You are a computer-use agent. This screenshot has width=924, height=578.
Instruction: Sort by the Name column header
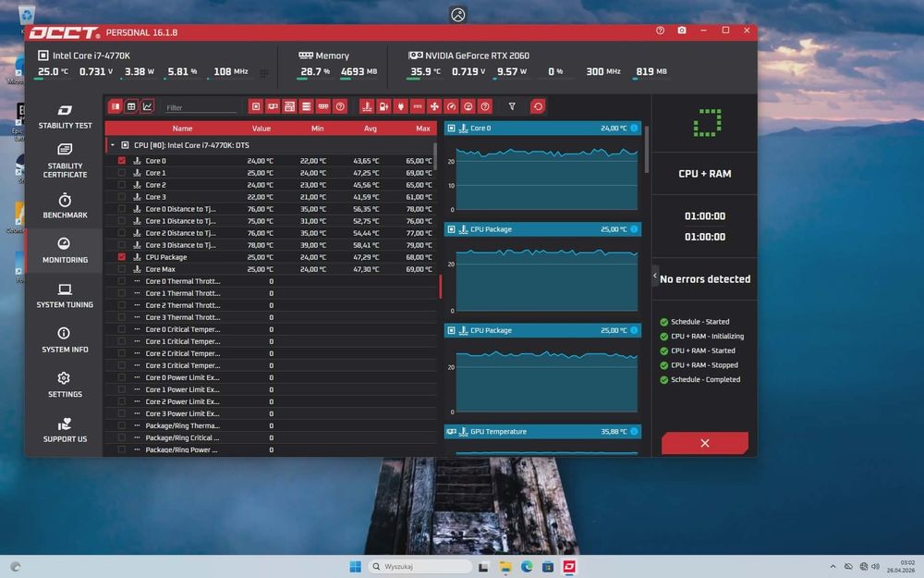(x=182, y=129)
